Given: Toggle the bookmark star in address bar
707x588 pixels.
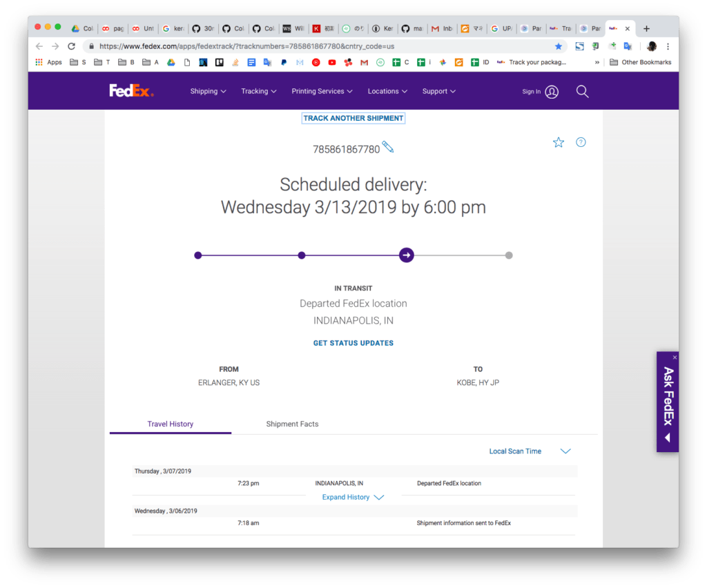Looking at the screenshot, I should pyautogui.click(x=558, y=46).
